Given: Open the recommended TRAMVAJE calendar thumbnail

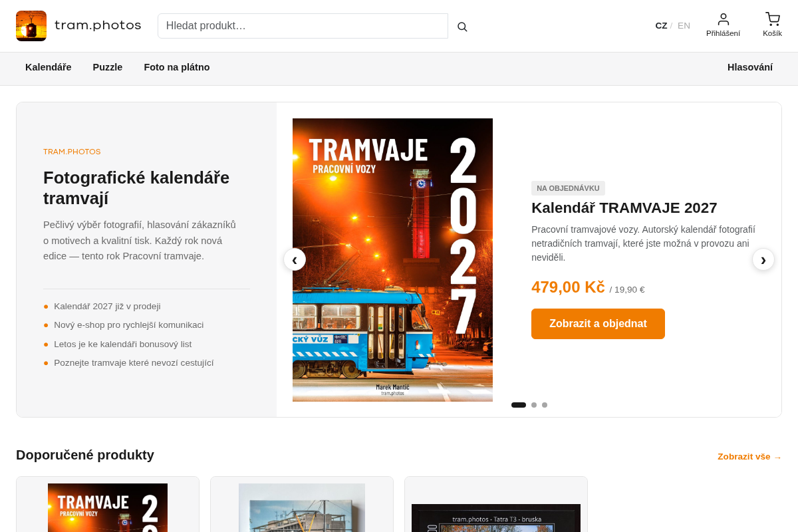Looking at the screenshot, I should pyautogui.click(x=108, y=507).
